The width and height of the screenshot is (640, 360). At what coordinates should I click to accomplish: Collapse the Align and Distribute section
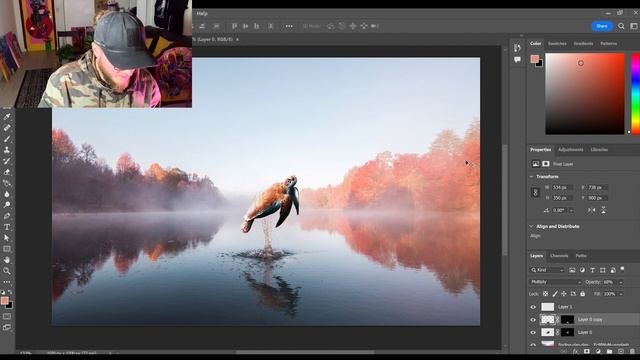pos(531,226)
